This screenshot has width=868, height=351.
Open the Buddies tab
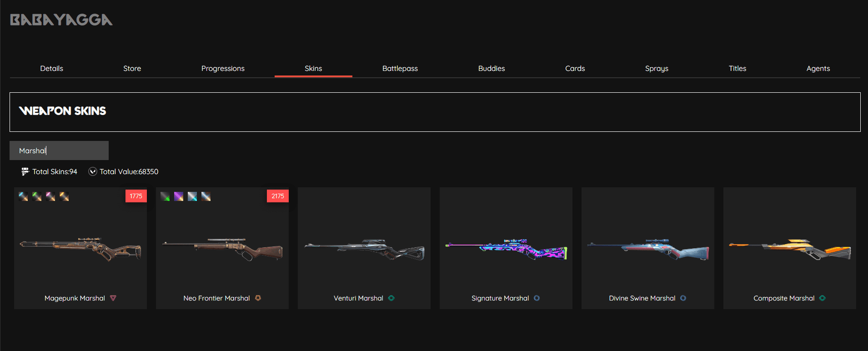tap(491, 69)
